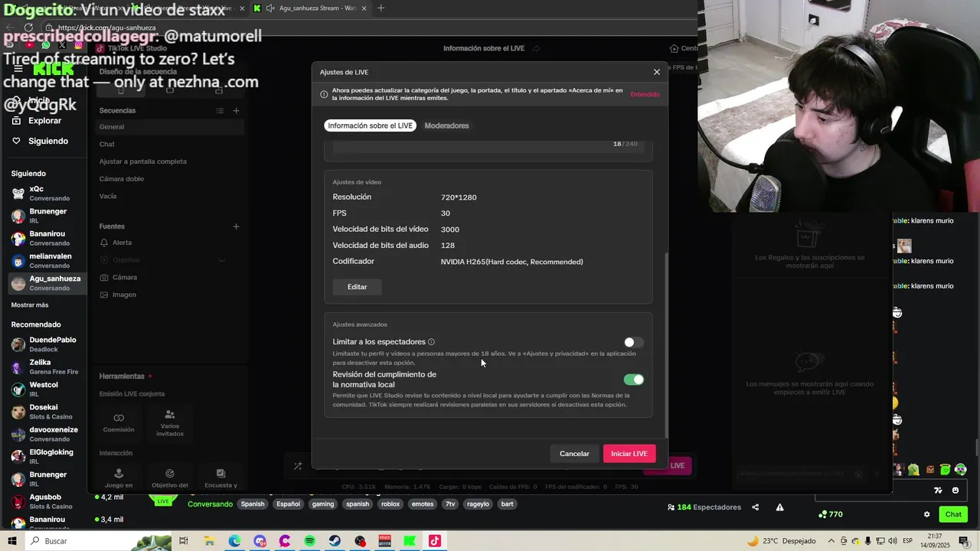The height and width of the screenshot is (551, 980).
Task: Click the Resolución value 720*1280
Action: (459, 197)
